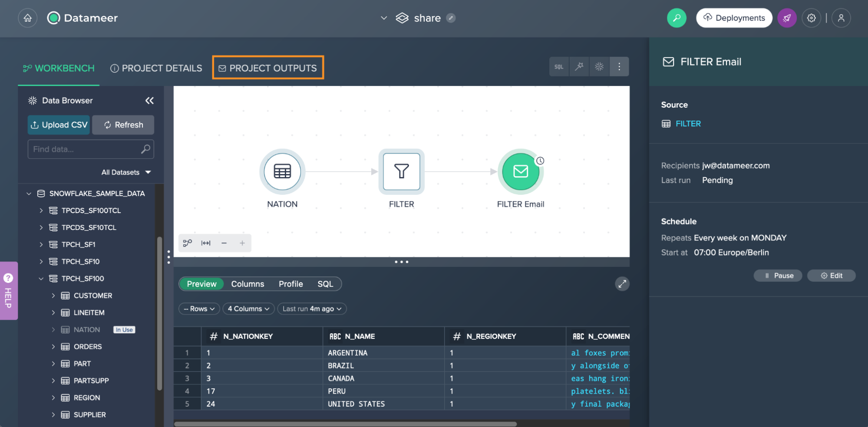Click the Upload CSV button
Viewport: 868px width, 427px height.
59,125
